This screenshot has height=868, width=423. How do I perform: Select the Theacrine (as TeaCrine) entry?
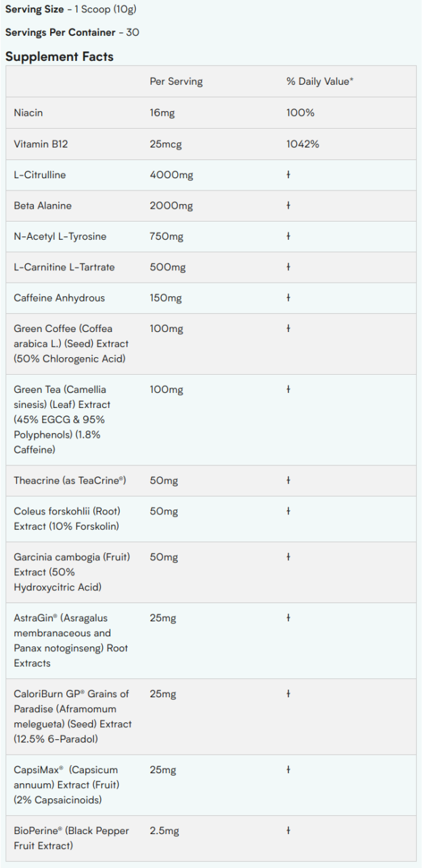point(70,480)
